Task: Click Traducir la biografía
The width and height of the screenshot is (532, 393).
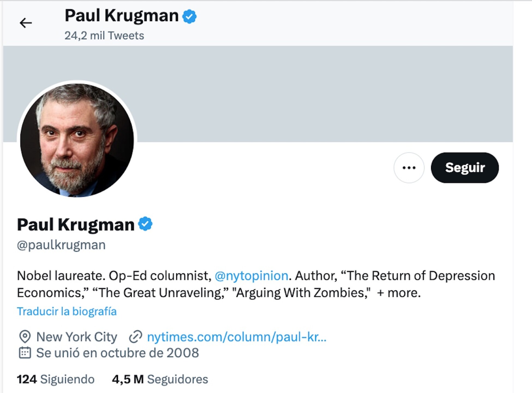Action: point(67,311)
